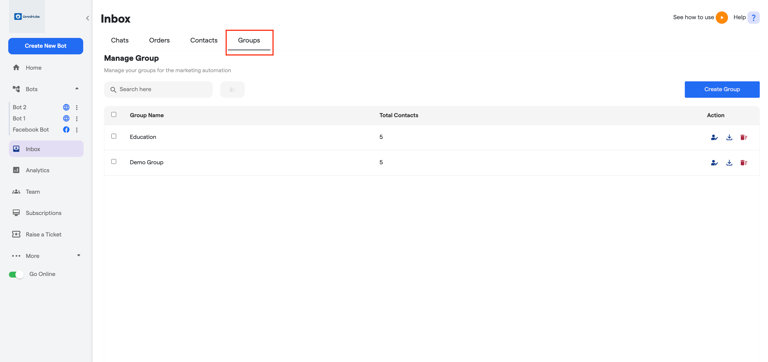Download the Demo Group contacts
This screenshot has height=362, width=768.
point(729,163)
